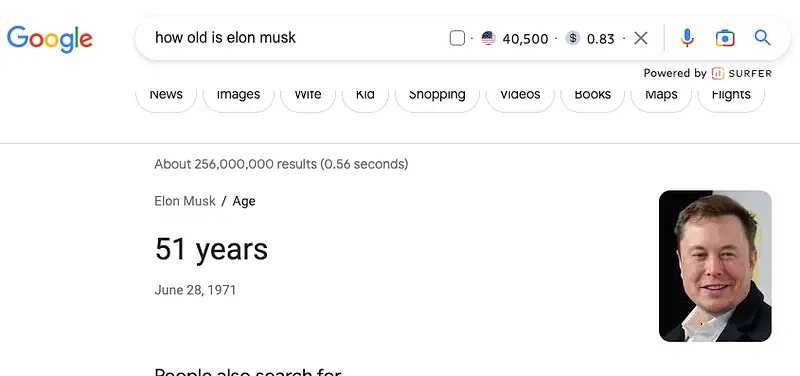Select the Kid filter chip
This screenshot has width=800, height=376.
(x=365, y=94)
